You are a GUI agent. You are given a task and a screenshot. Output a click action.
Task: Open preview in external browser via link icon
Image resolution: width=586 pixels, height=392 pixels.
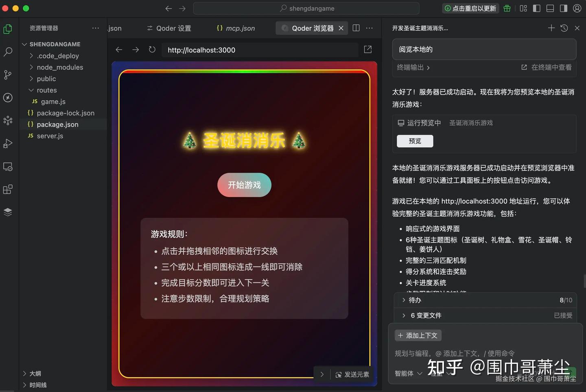[367, 49]
